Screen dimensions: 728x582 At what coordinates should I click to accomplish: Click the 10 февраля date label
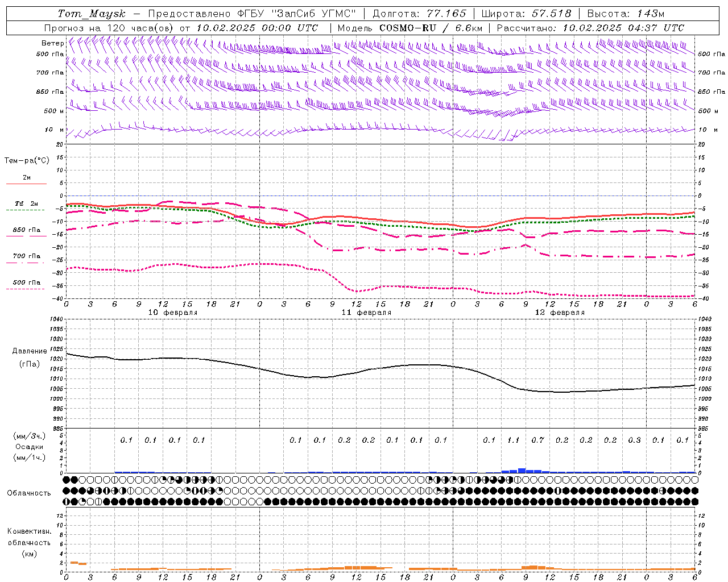pyautogui.click(x=173, y=313)
